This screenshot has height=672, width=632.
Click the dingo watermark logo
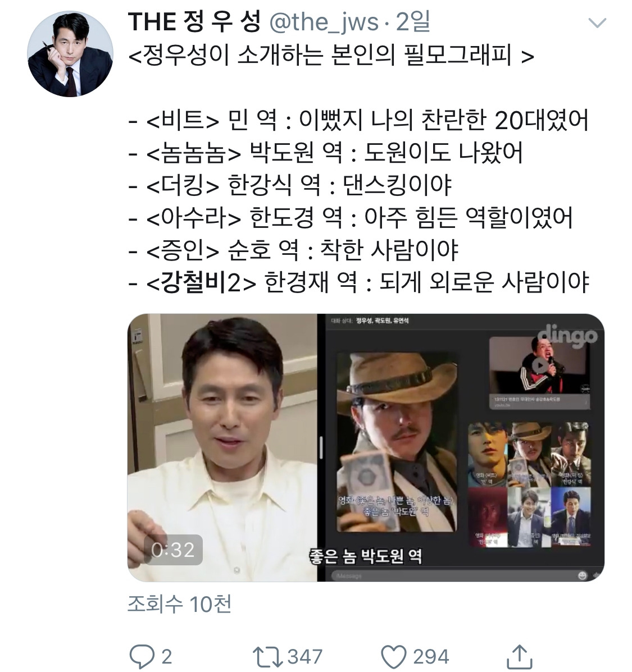pyautogui.click(x=567, y=335)
